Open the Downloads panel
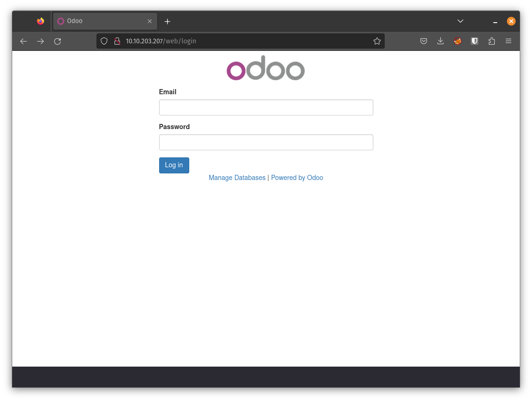 [441, 41]
